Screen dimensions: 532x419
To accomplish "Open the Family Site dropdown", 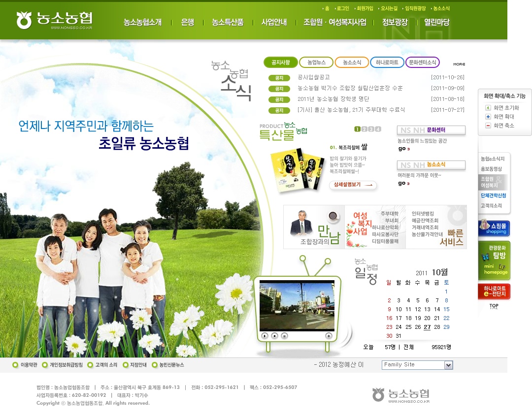I will [x=417, y=365].
